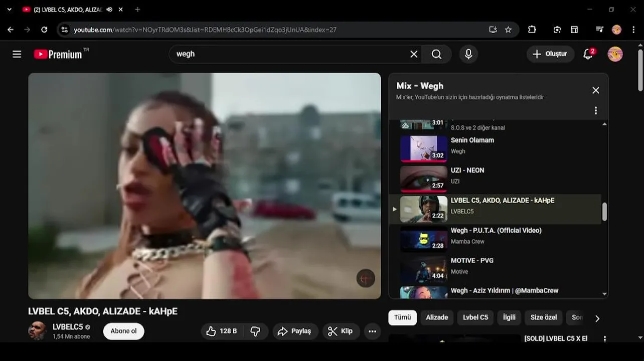Viewport: 644px width, 361px height.
Task: Clear the search box with X
Action: (x=414, y=54)
